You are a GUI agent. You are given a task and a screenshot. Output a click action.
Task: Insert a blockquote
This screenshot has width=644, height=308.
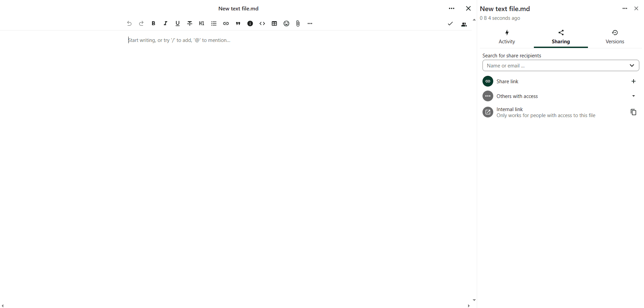tap(238, 23)
